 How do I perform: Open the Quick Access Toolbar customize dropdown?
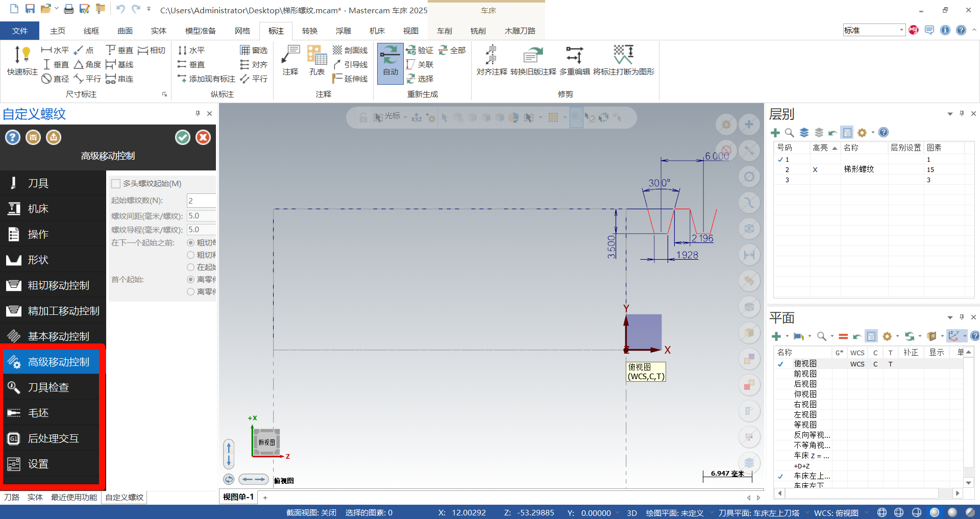(149, 9)
